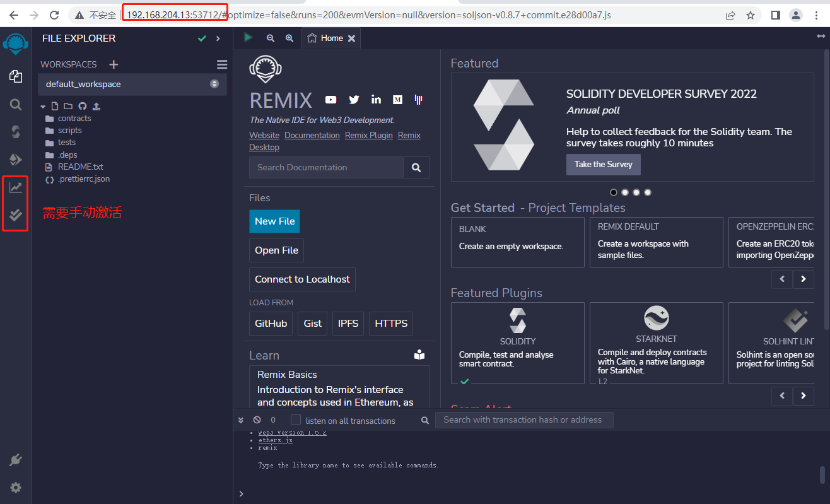
Task: Open the File Explorer sidebar icon
Action: pyautogui.click(x=16, y=76)
